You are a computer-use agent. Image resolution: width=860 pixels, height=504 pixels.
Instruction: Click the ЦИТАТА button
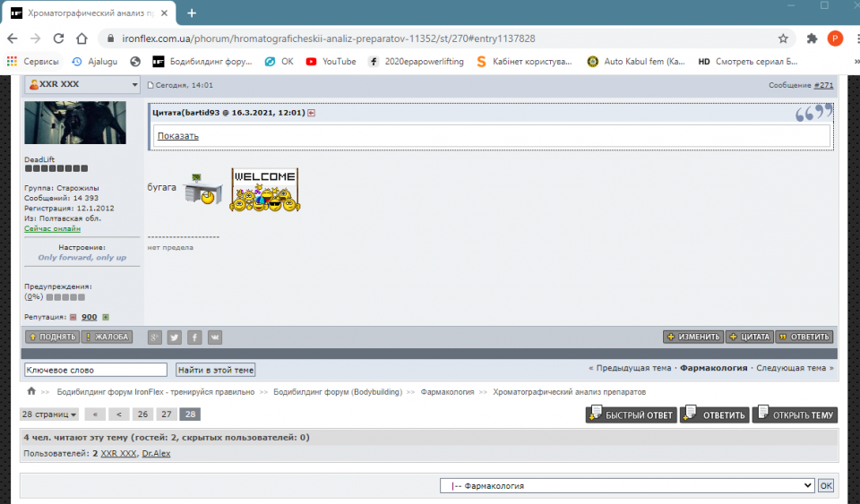coord(749,337)
